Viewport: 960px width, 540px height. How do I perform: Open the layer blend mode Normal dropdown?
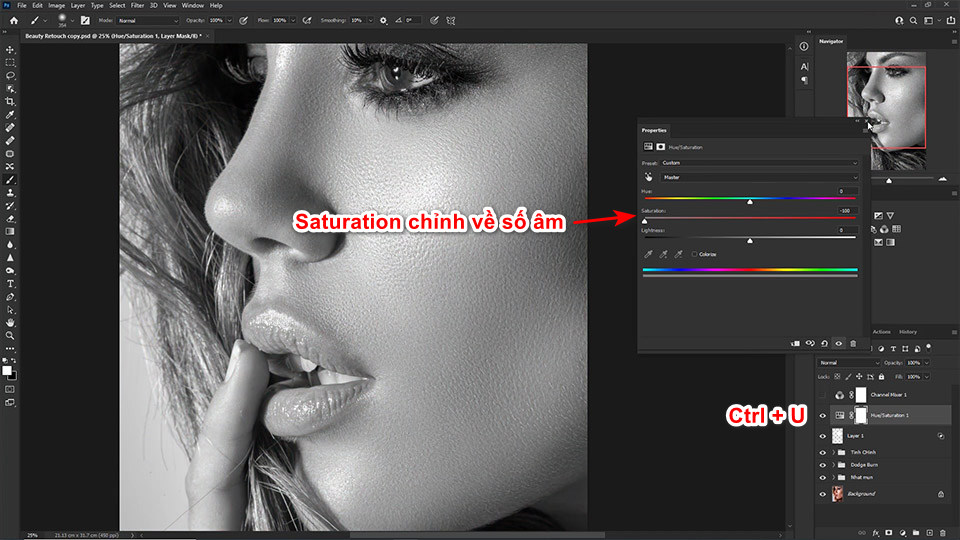849,363
